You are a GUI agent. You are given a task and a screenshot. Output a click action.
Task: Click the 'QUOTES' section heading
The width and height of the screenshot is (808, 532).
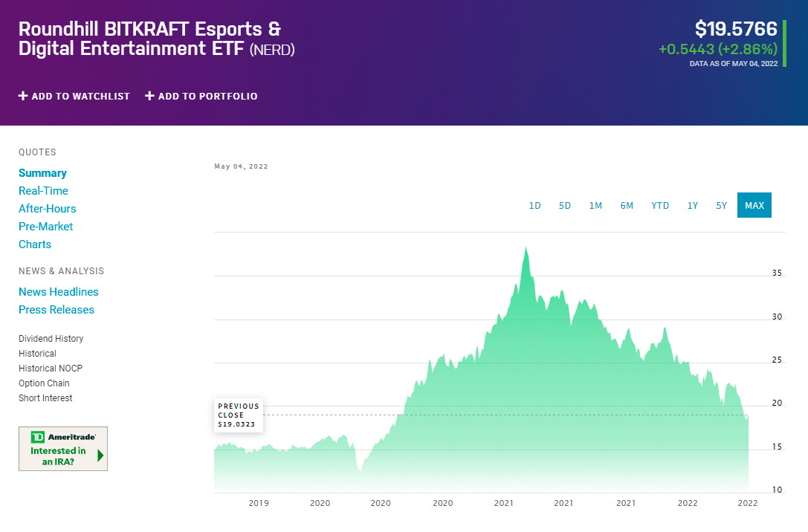38,152
